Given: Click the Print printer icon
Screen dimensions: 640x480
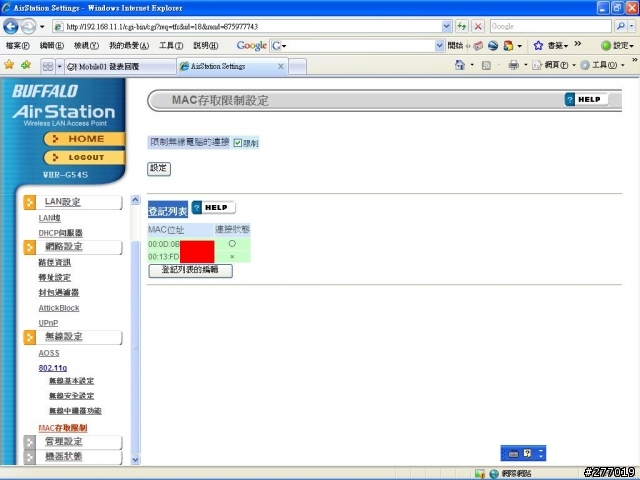Looking at the screenshot, I should point(513,65).
